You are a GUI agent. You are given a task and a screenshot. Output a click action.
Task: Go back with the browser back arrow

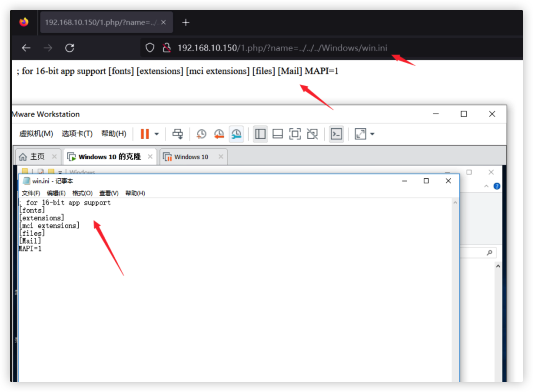point(26,48)
